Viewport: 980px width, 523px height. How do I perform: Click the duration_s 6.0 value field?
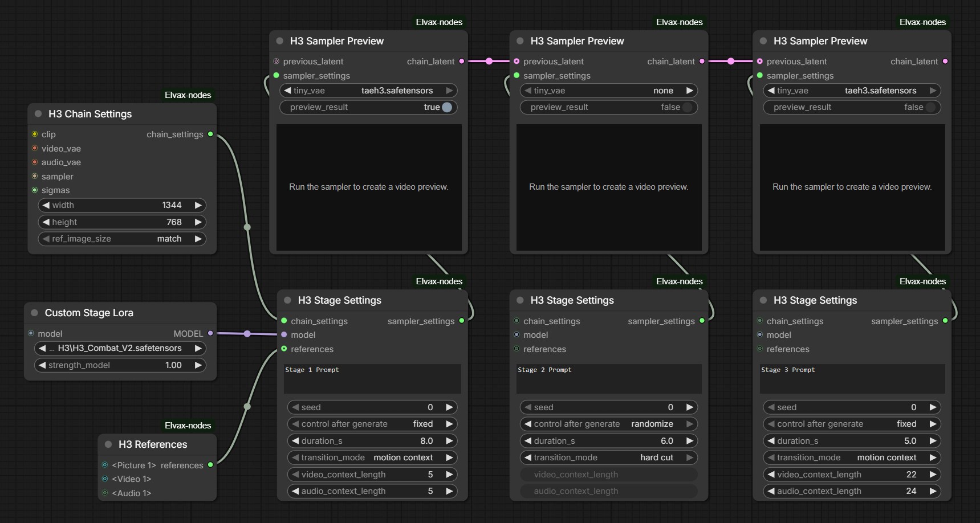click(609, 441)
